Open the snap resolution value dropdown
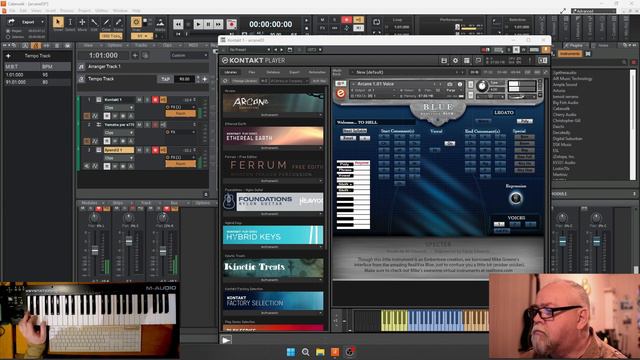The height and width of the screenshot is (360, 640). tap(142, 36)
